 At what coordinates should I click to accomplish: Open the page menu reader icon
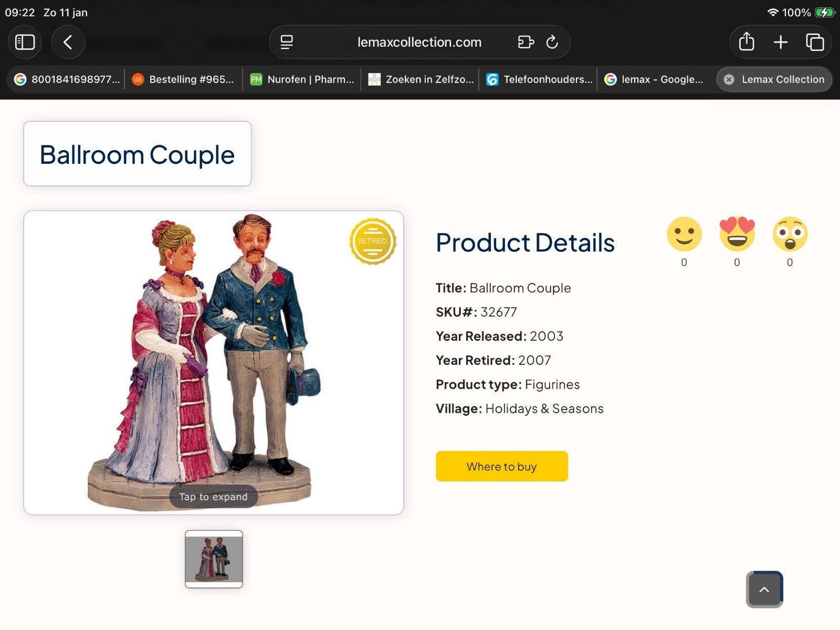tap(287, 42)
